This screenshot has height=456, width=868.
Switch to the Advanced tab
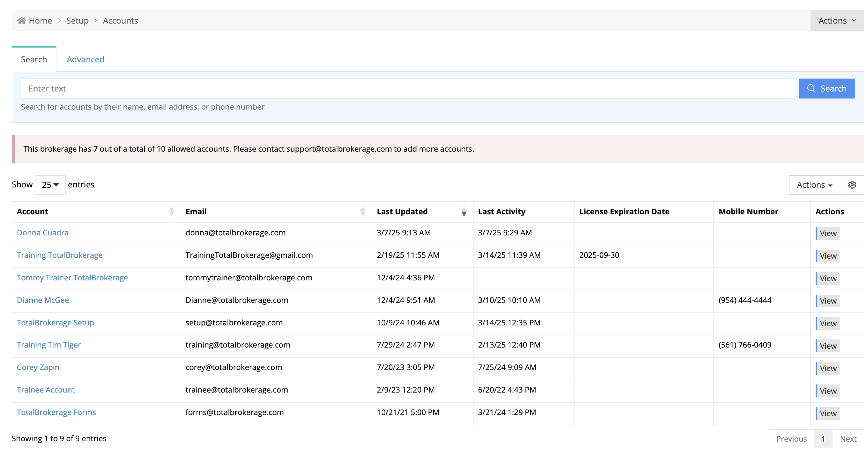(85, 59)
